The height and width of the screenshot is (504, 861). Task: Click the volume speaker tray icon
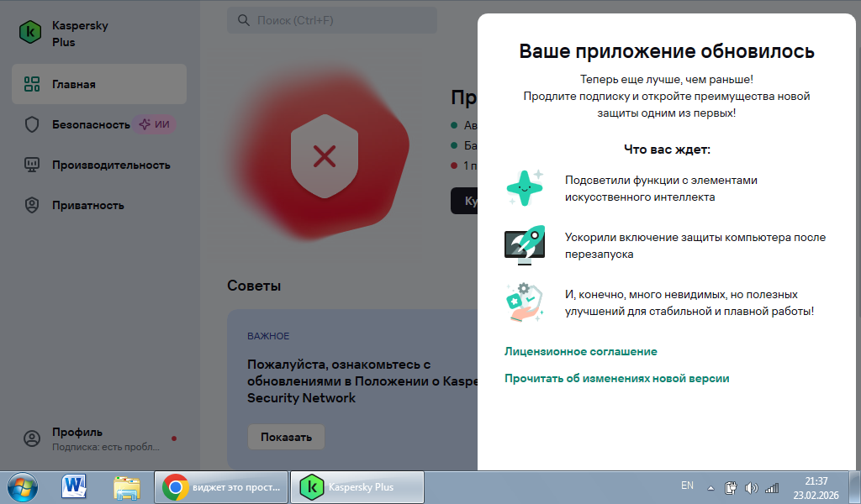point(751,487)
